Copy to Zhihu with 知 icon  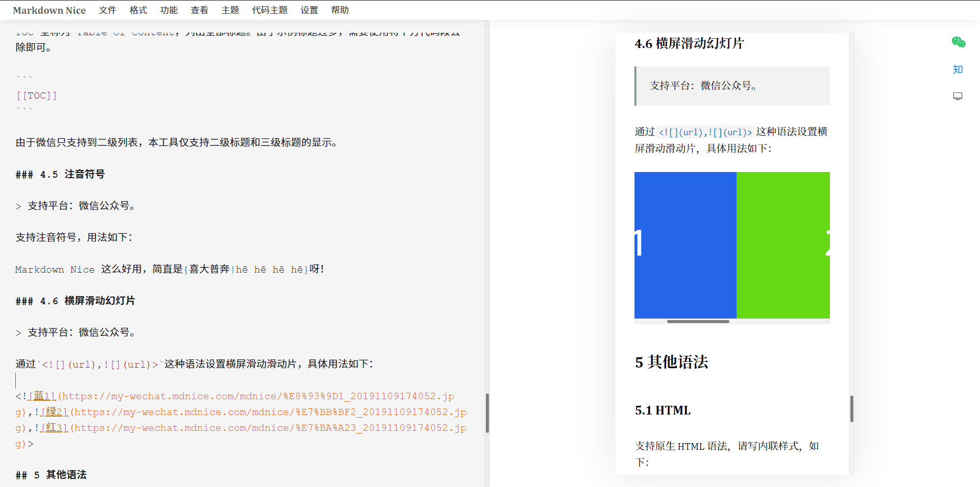click(x=958, y=69)
